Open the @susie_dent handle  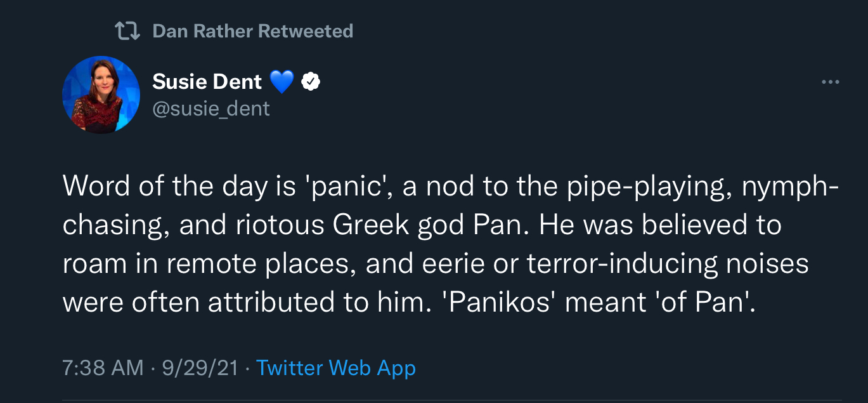pyautogui.click(x=211, y=109)
